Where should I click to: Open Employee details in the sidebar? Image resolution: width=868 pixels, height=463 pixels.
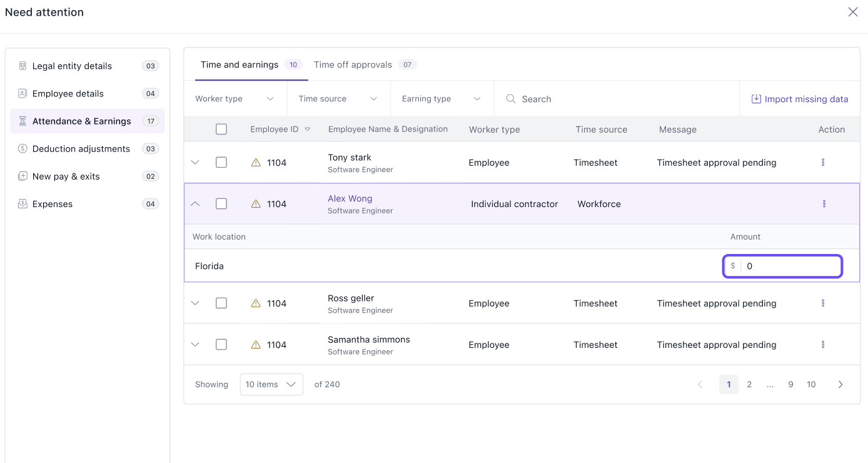tap(68, 94)
